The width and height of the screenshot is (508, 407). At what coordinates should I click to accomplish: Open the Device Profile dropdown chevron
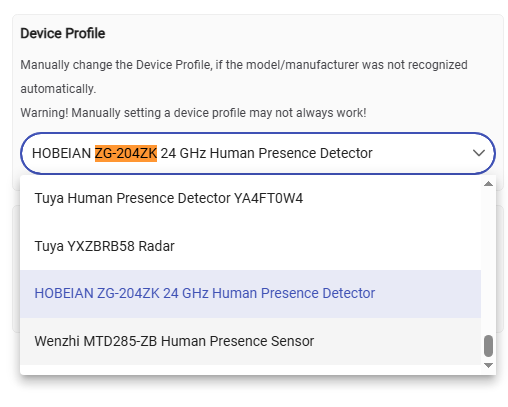pos(479,153)
